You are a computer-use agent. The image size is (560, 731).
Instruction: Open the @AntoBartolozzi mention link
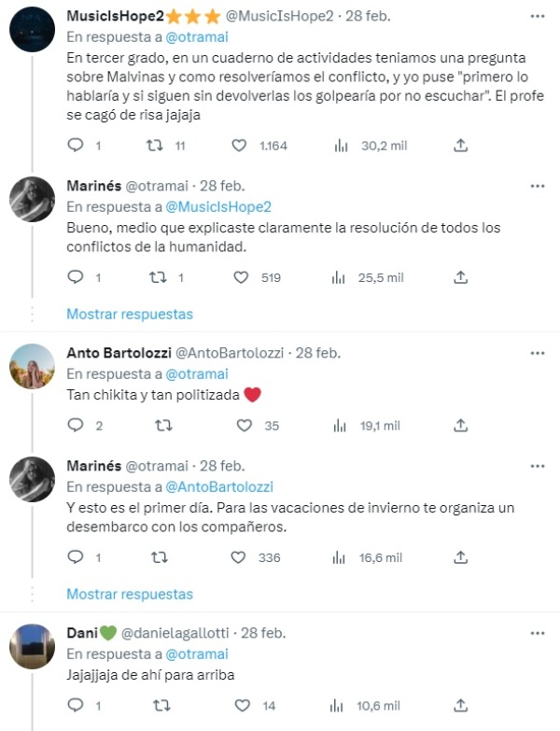click(x=219, y=486)
